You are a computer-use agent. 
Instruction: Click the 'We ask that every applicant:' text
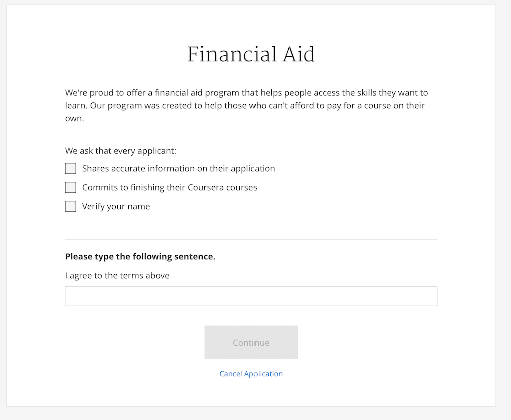coord(121,151)
